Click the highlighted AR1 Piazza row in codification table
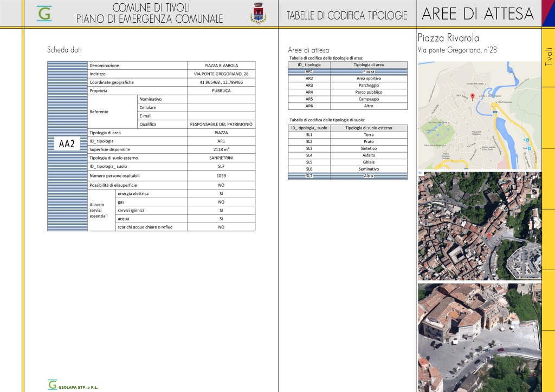This screenshot has width=555, height=392. pyautogui.click(x=347, y=71)
